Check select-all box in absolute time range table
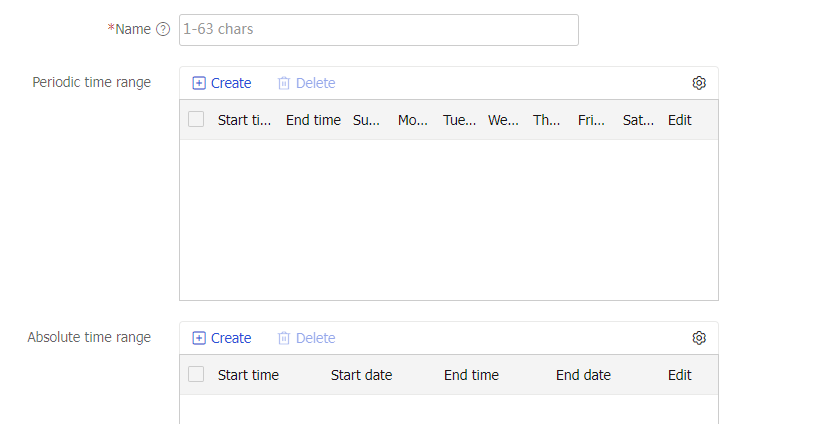The width and height of the screenshot is (816, 424). point(196,374)
